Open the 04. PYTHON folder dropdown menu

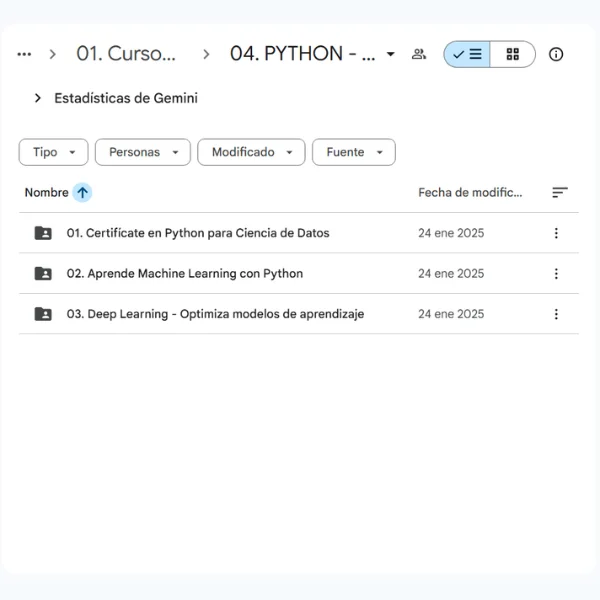click(390, 54)
